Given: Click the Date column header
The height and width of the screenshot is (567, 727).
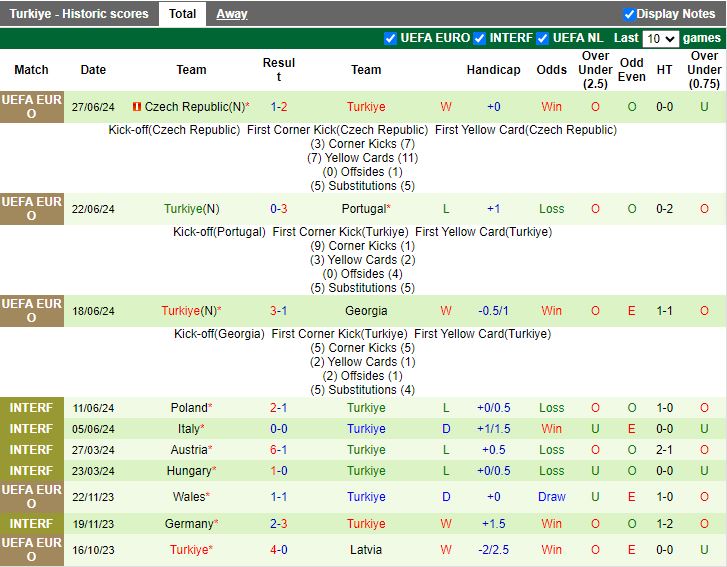Looking at the screenshot, I should (x=93, y=70).
